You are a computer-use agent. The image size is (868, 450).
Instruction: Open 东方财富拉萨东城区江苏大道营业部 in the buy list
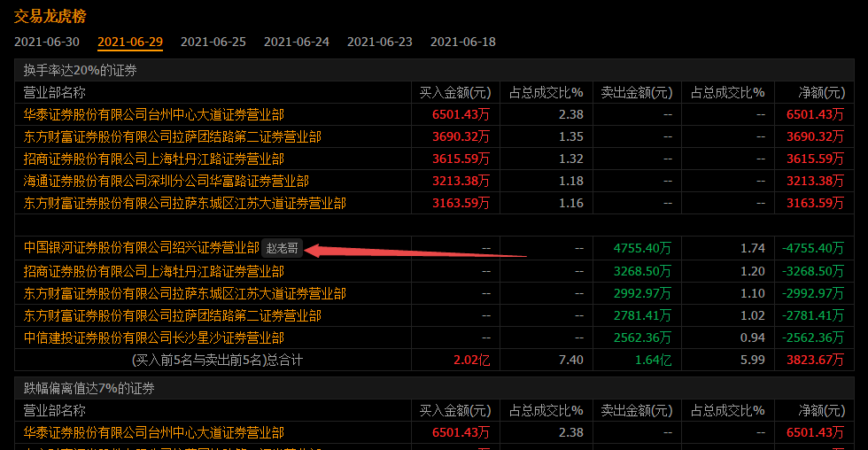[x=185, y=203]
